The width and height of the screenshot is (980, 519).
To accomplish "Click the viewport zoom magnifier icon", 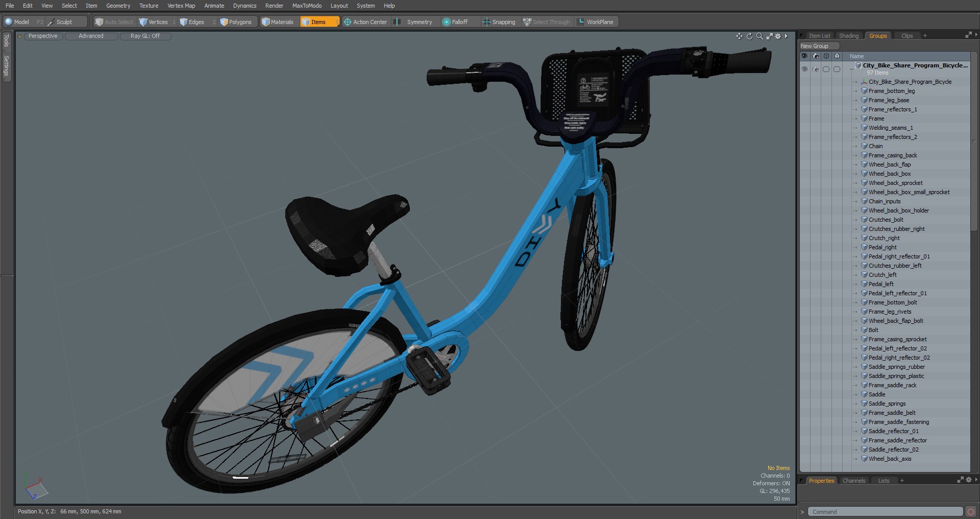I will tap(759, 36).
